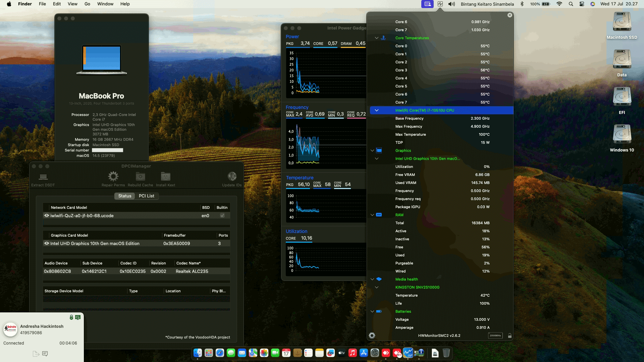
Task: Open the Window menu in the menu bar
Action: 105,4
